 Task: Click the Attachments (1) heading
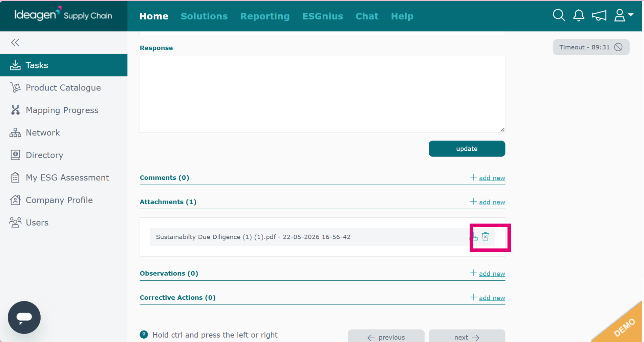tap(168, 202)
